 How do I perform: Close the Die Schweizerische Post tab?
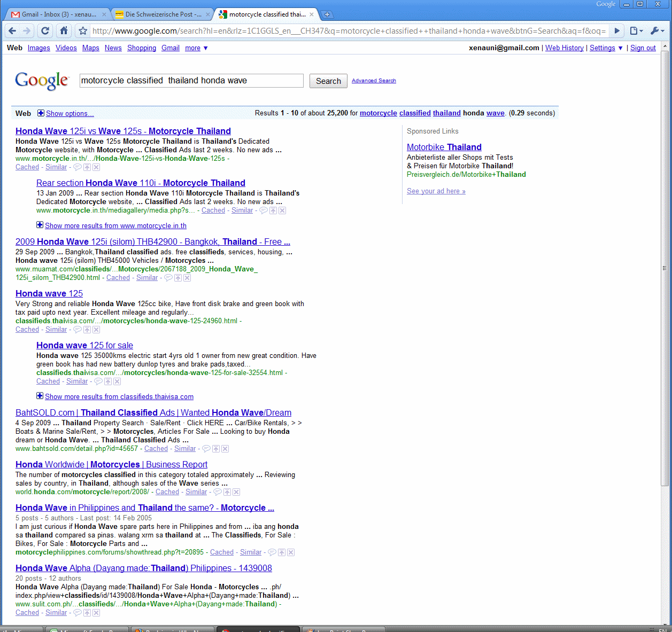208,14
